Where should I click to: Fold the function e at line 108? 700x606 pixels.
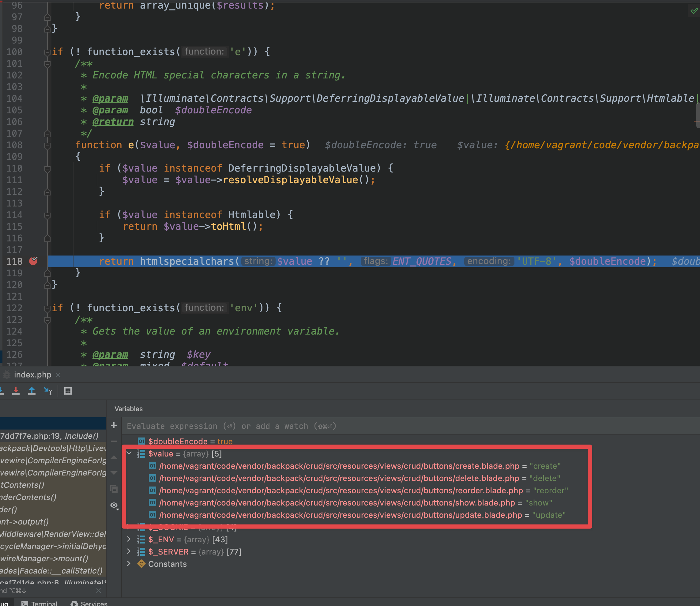pos(47,146)
